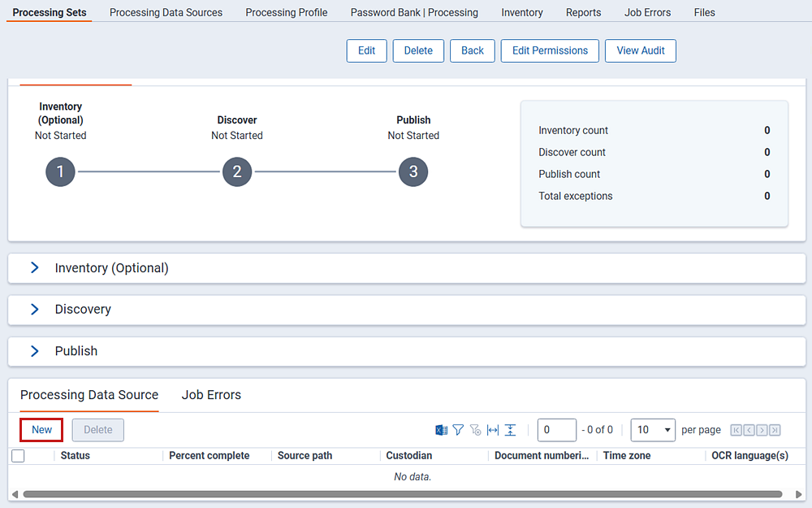Export the grid to Excel
Viewport: 812px width, 508px height.
tap(441, 430)
